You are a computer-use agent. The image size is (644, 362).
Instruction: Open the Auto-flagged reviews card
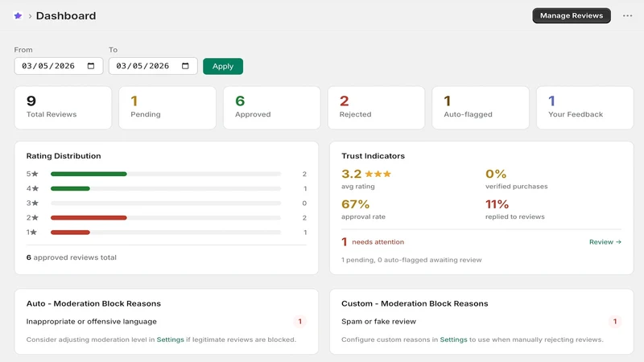coord(481,108)
